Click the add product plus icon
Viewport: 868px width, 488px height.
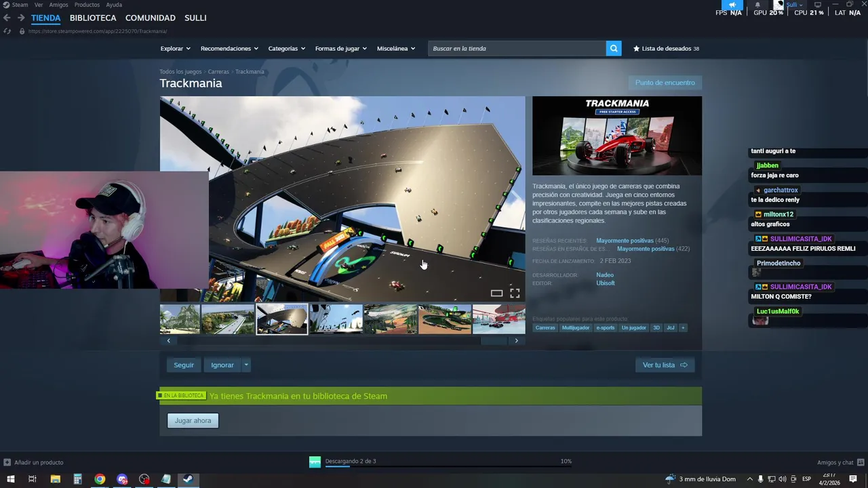click(x=7, y=462)
